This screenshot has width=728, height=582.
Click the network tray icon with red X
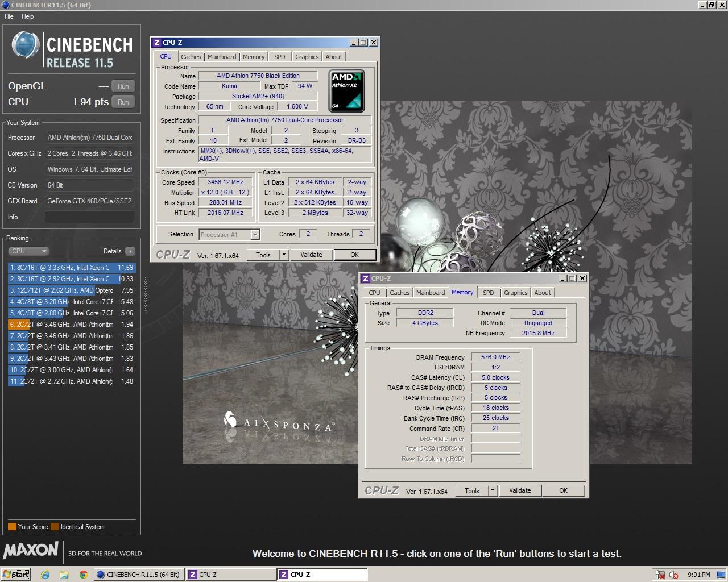tap(660, 575)
